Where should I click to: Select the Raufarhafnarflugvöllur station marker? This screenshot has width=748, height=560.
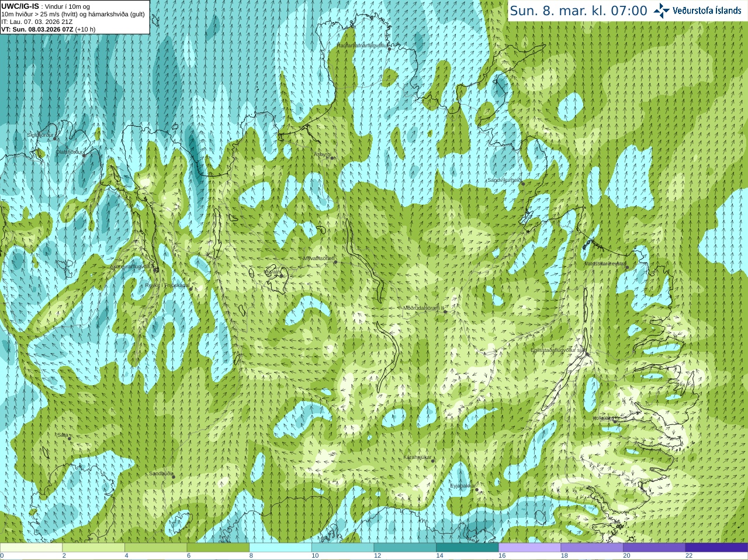point(389,49)
